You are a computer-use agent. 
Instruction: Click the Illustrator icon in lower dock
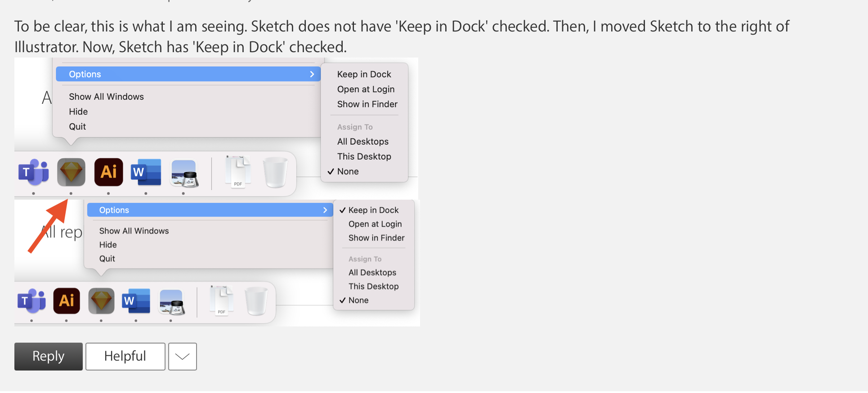[67, 301]
